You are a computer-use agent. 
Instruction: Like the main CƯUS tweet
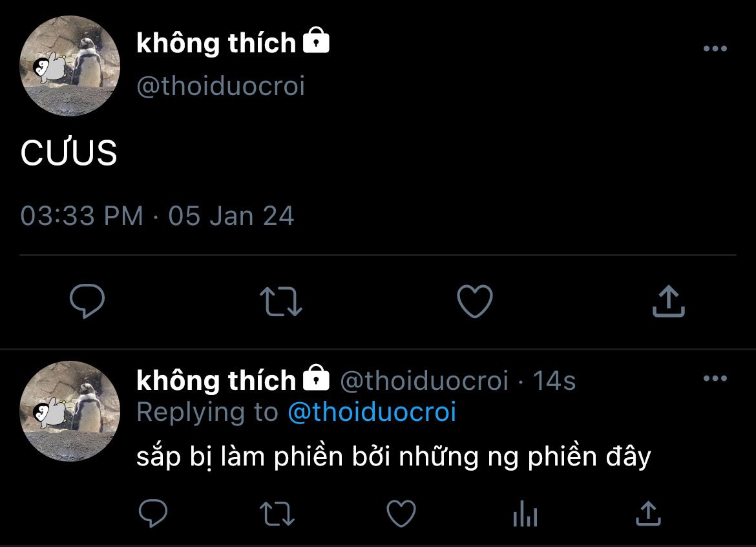[474, 302]
